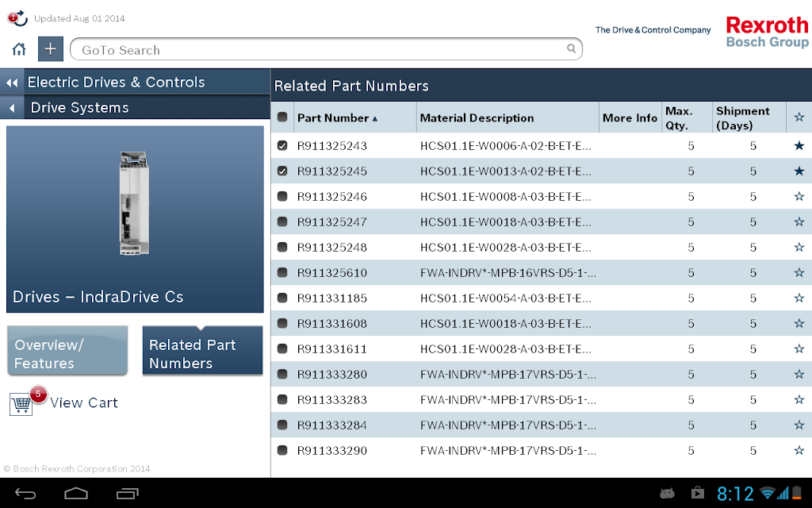Check the R911333284 row checkbox

[282, 425]
